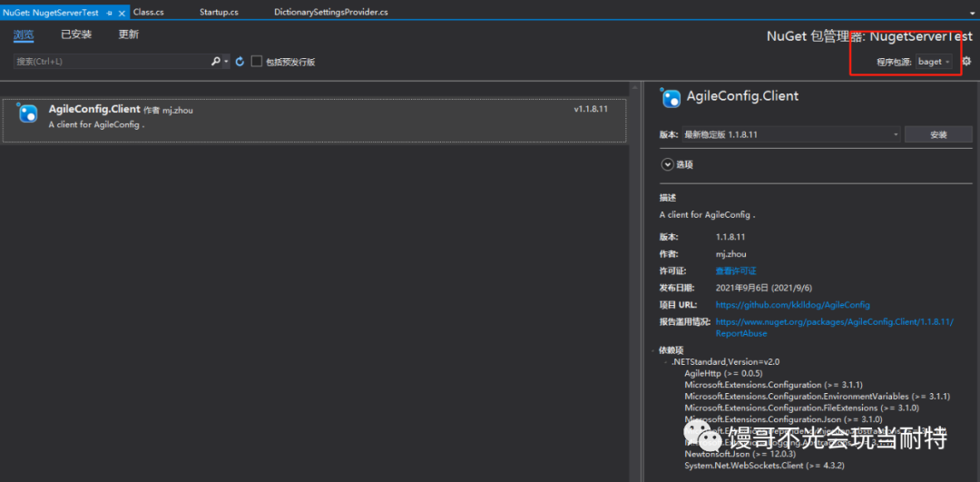The image size is (980, 482).
Task: Open the 查看许可证 license link
Action: [x=736, y=271]
